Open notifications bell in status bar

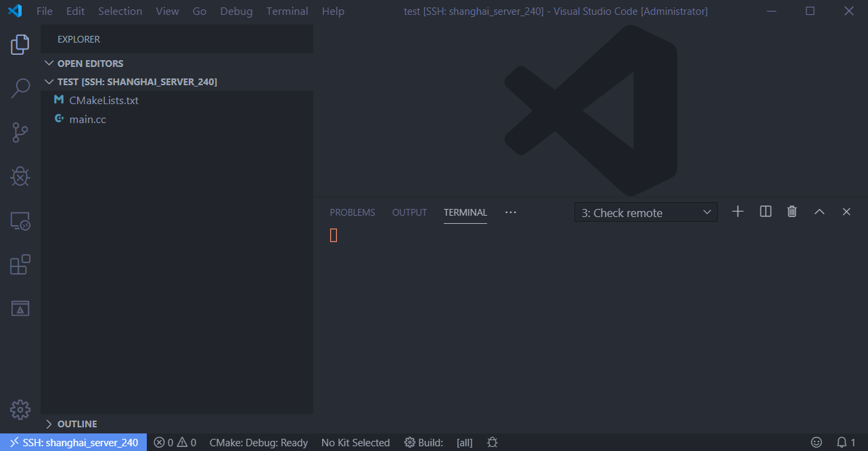(x=846, y=443)
